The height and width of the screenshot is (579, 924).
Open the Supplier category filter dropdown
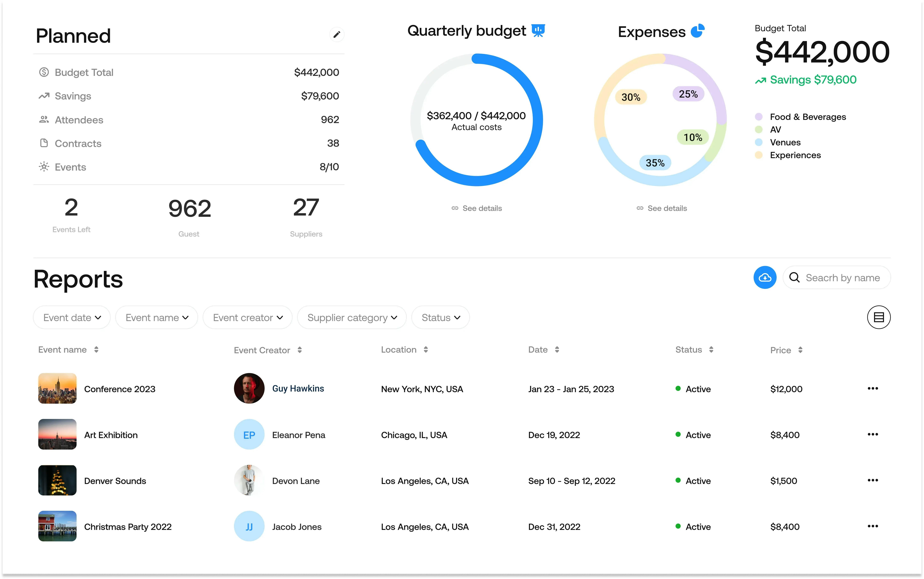pyautogui.click(x=352, y=317)
